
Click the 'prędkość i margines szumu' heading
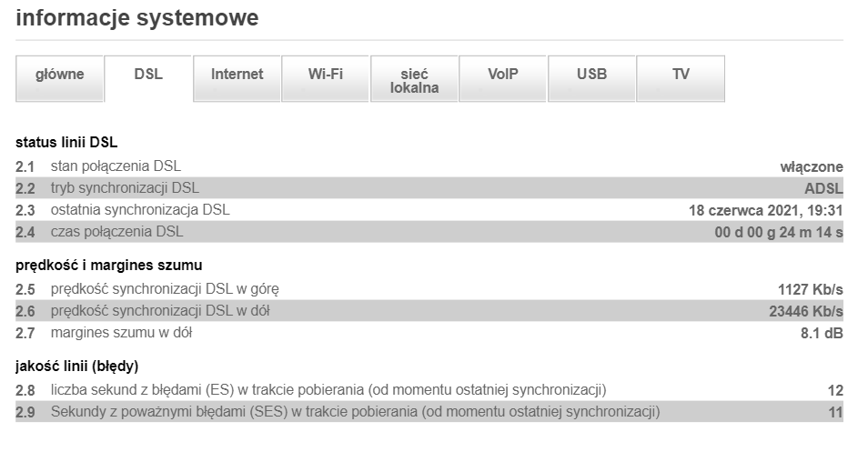pyautogui.click(x=108, y=266)
